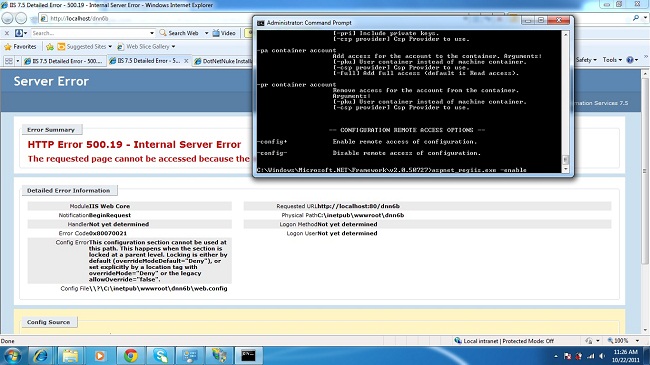Click the Command Prompt scrollbar up arrow

(565, 35)
